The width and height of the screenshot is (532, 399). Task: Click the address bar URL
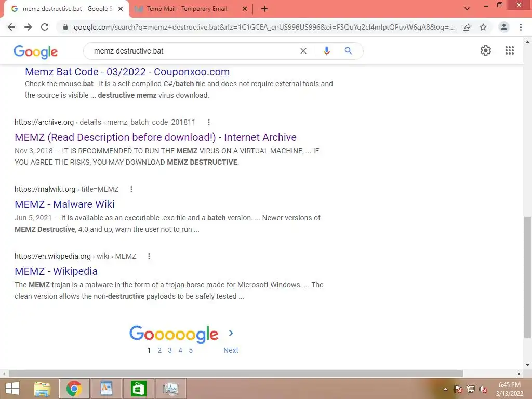[x=264, y=27]
